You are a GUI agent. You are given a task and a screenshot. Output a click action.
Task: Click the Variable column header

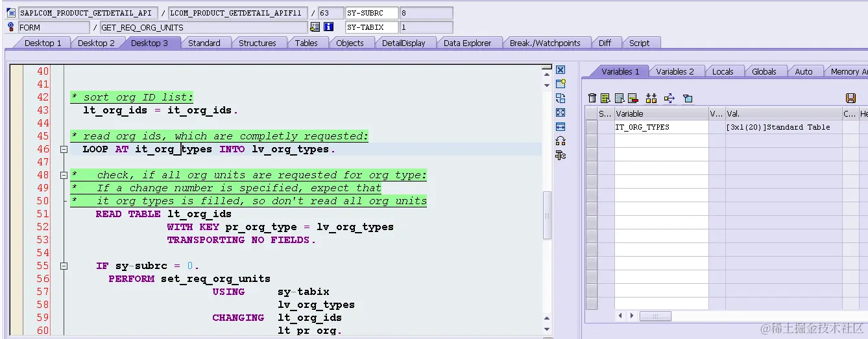click(661, 113)
